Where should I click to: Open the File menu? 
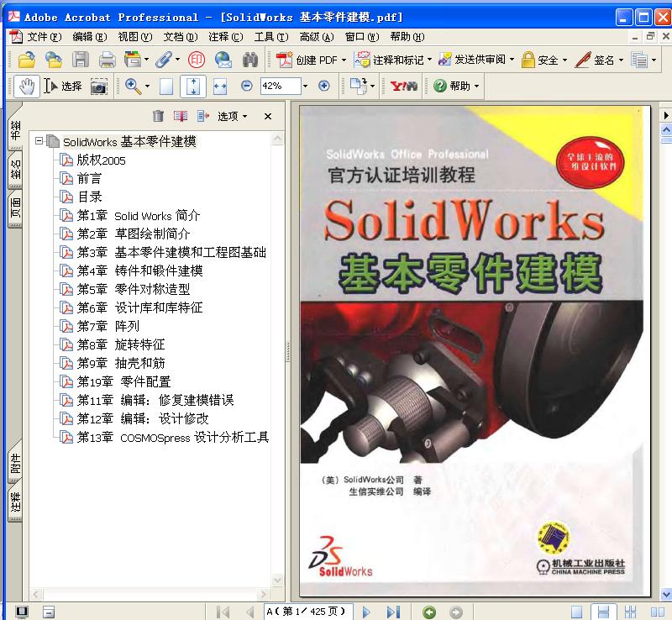click(45, 37)
